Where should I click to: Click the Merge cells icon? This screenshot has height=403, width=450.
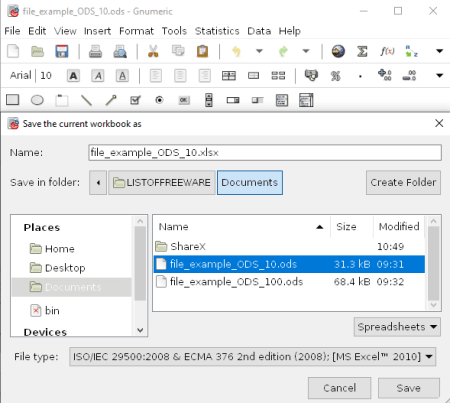[x=253, y=76]
